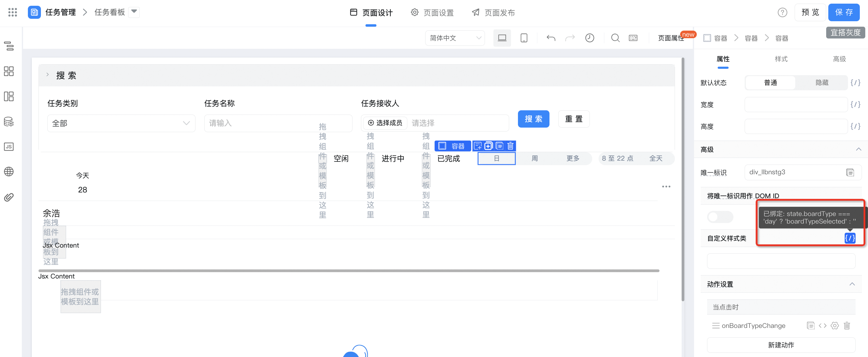
Task: Collapse the 动作设置 section
Action: 852,284
